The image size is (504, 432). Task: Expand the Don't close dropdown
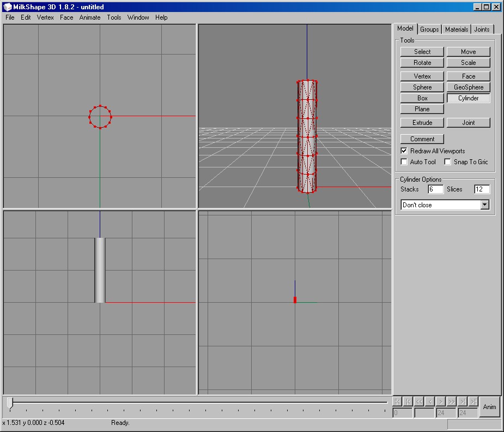(x=484, y=205)
